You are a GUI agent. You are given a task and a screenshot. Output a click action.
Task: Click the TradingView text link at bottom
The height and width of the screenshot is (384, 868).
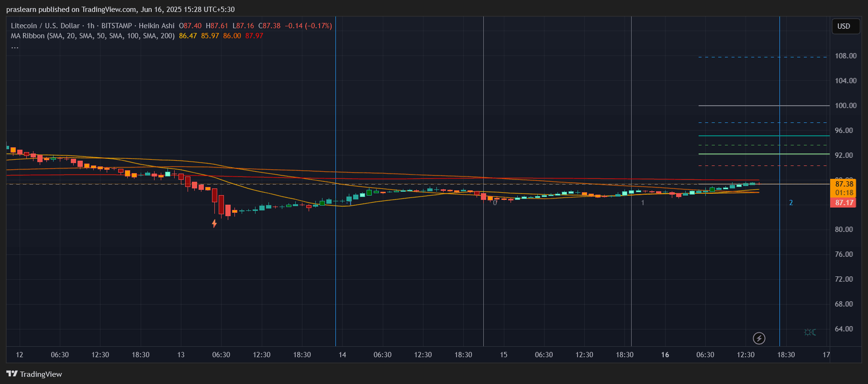click(x=41, y=374)
